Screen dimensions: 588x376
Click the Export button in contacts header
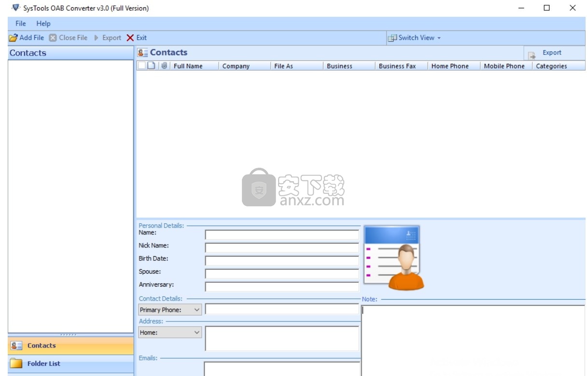click(x=553, y=53)
